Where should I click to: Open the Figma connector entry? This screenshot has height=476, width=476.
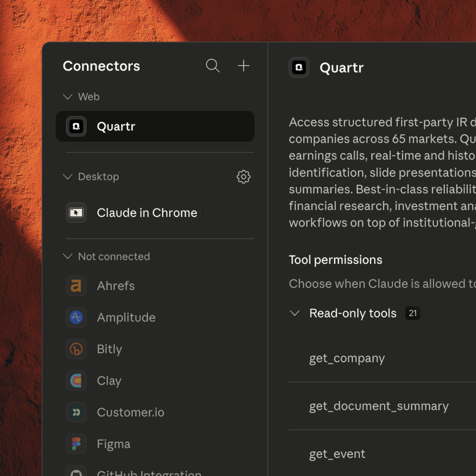pos(155,444)
